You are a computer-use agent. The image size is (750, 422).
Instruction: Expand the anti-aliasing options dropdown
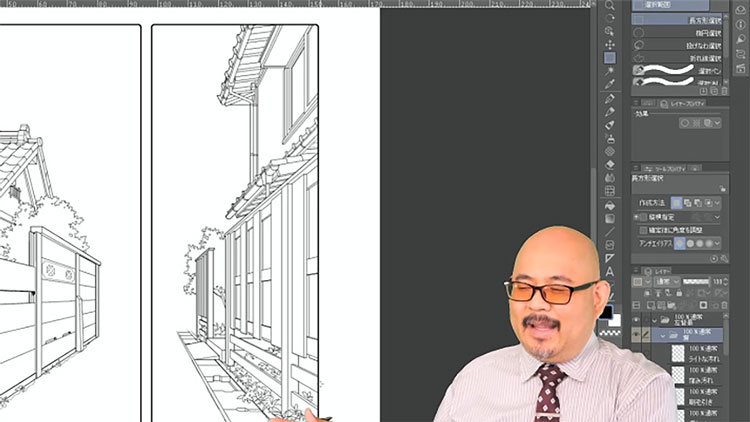click(x=717, y=244)
